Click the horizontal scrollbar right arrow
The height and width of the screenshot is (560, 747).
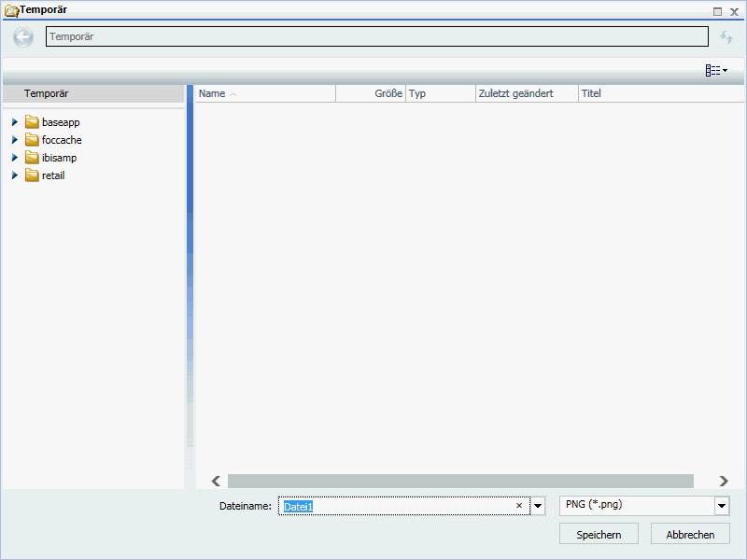coord(724,481)
